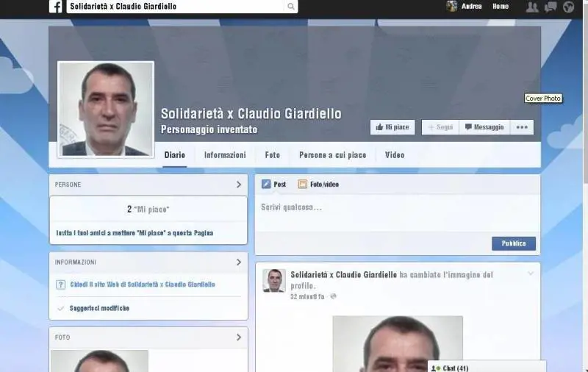Click the Messaggio button
The width and height of the screenshot is (588, 372).
(x=484, y=127)
